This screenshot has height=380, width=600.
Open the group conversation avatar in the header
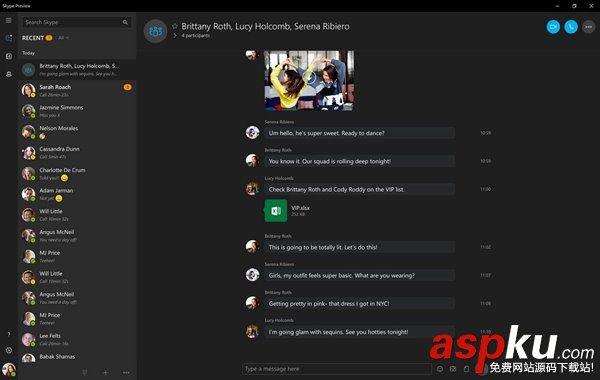(155, 31)
